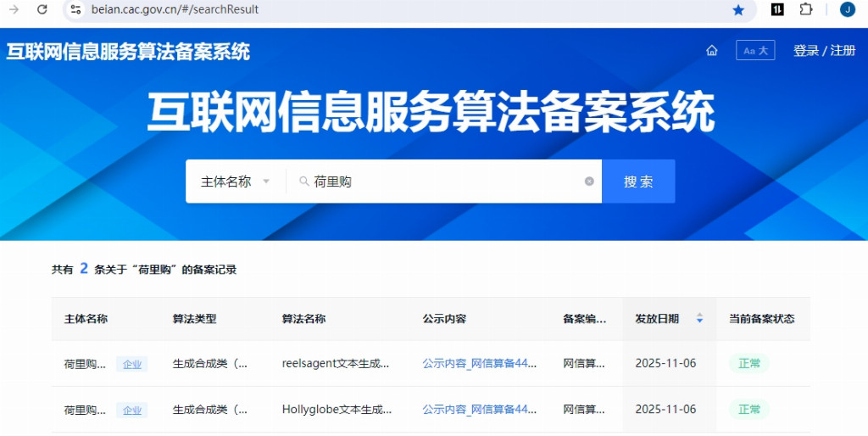Open site information icon in address bar

(x=75, y=9)
